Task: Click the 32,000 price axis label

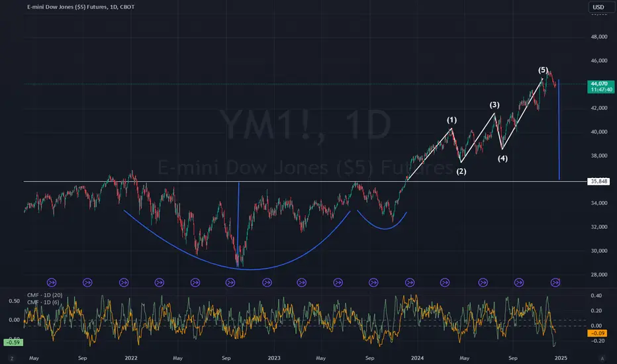Action: [599, 227]
